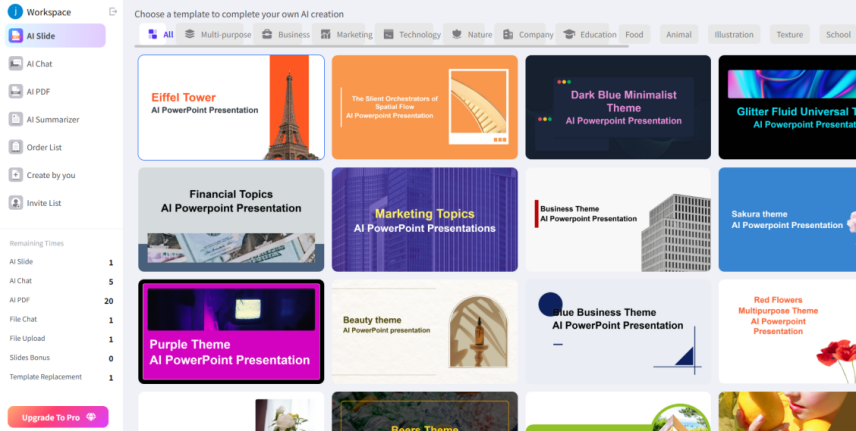Open AI Chat via its sidebar icon
856x431 pixels.
point(16,64)
